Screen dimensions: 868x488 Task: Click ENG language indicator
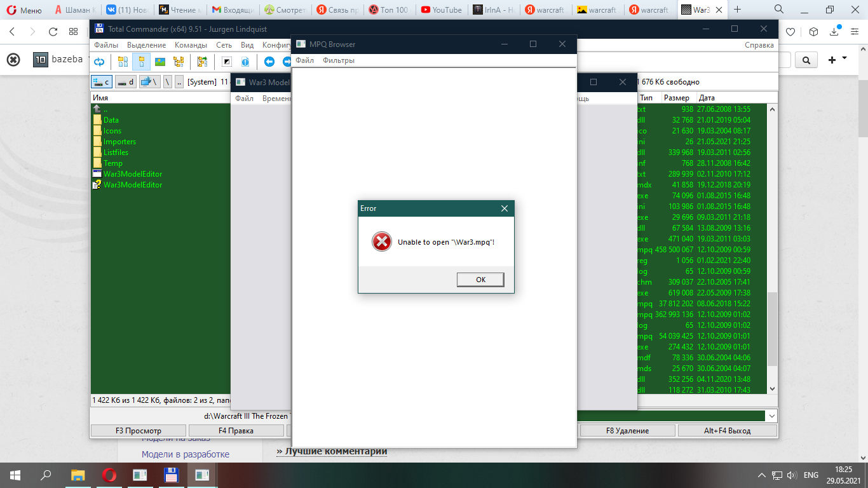(x=811, y=475)
